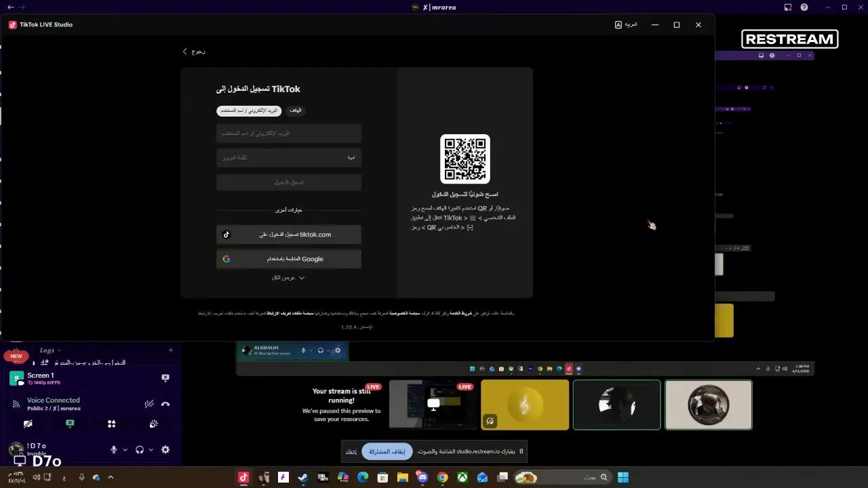
Task: Open Discord soundboard icon
Action: (x=154, y=424)
